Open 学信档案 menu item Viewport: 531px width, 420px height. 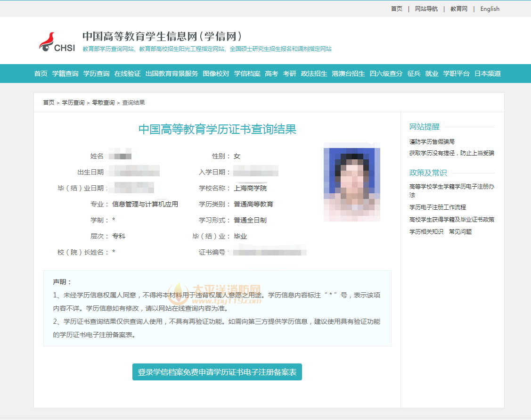tap(247, 74)
